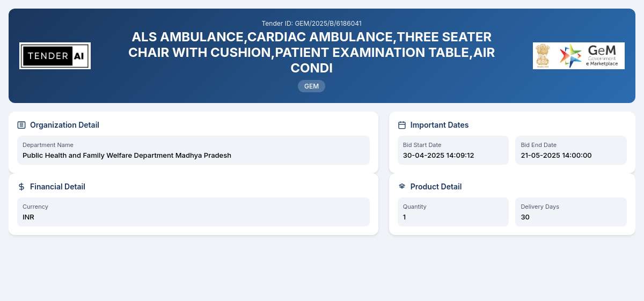
Task: Click the Currency INR field
Action: pyautogui.click(x=193, y=212)
